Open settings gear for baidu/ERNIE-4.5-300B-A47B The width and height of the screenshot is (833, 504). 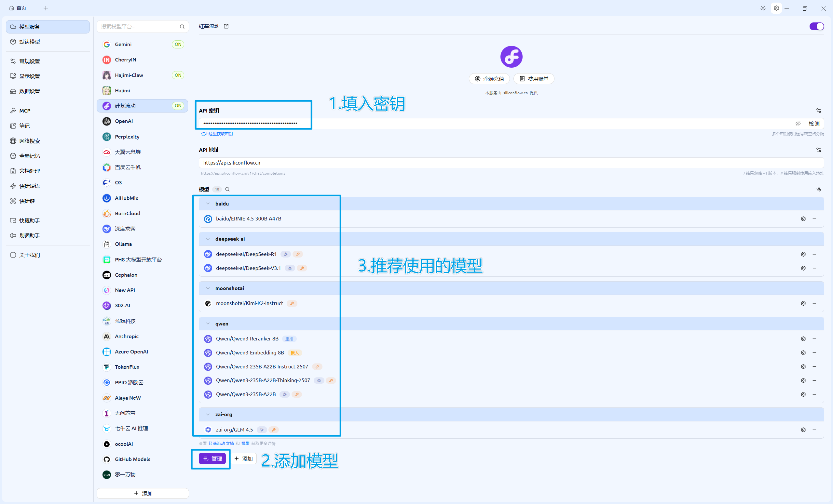803,219
